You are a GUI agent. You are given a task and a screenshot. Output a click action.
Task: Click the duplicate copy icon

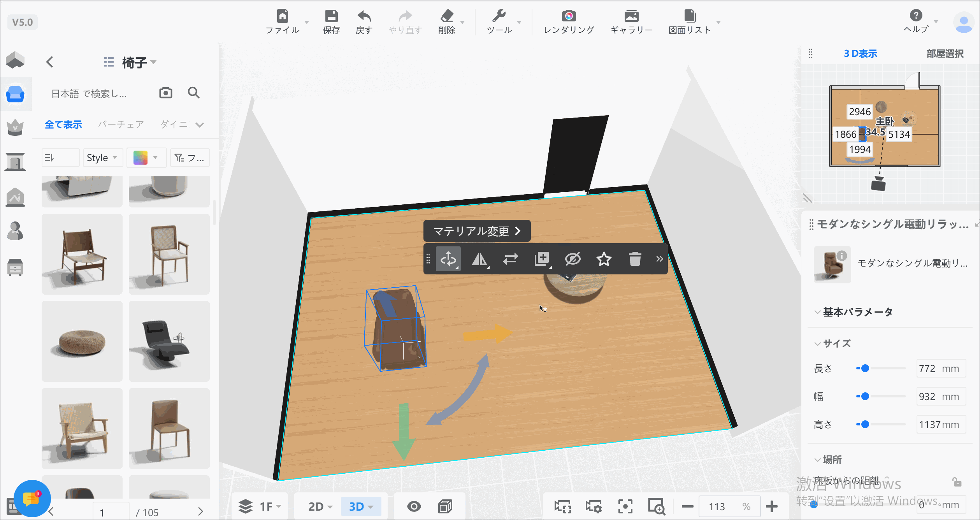coord(542,259)
